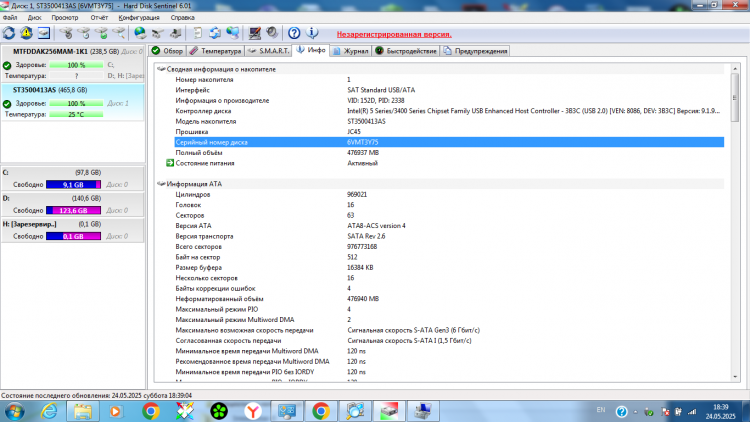Click green arrow icon beside Состояние питания
The image size is (750, 422).
click(170, 163)
